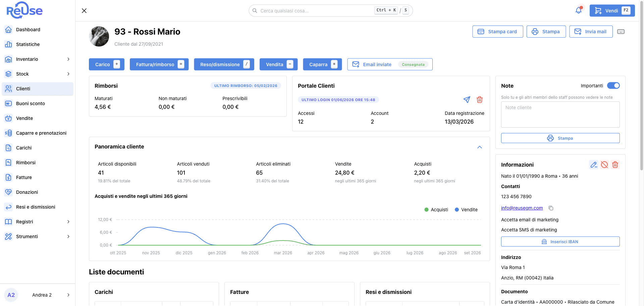Delete the Portale Clienti account
Image resolution: width=644 pixels, height=306 pixels.
[x=480, y=99]
